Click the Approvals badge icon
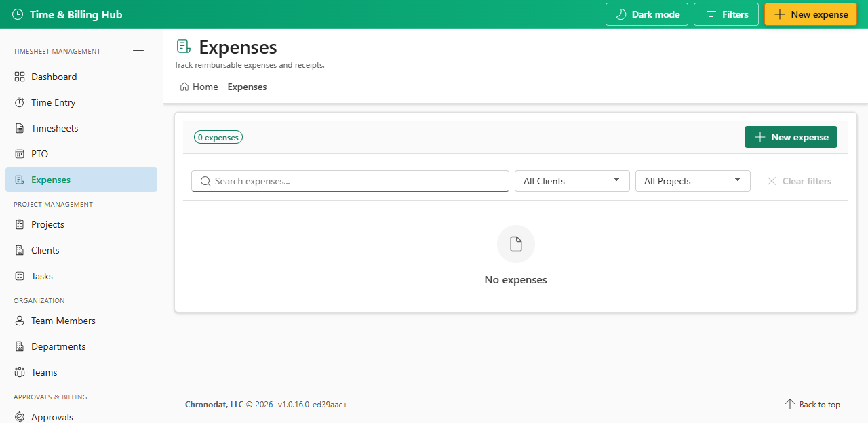Viewport: 868px width, 423px height. (20, 417)
